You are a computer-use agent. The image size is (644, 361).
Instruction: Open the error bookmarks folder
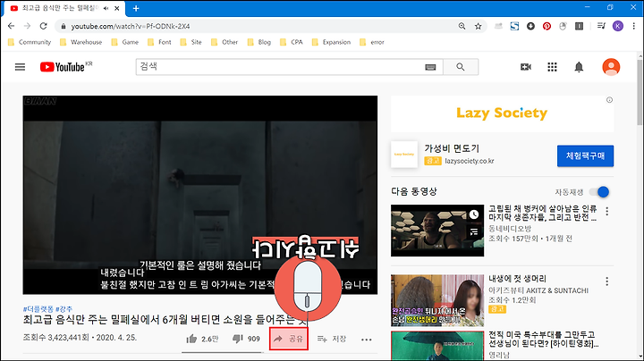[x=372, y=42]
